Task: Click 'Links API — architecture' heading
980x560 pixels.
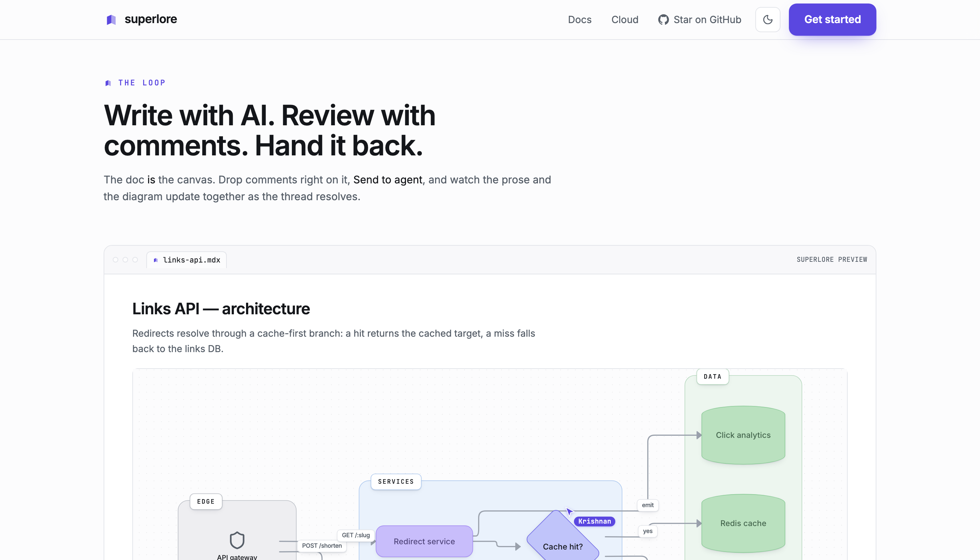Action: point(221,309)
